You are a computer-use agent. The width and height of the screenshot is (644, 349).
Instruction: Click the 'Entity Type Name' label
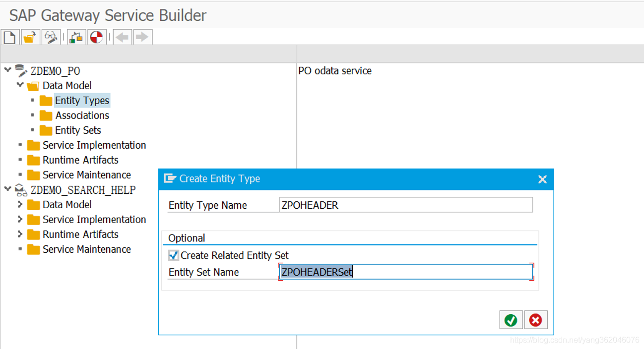[208, 205]
